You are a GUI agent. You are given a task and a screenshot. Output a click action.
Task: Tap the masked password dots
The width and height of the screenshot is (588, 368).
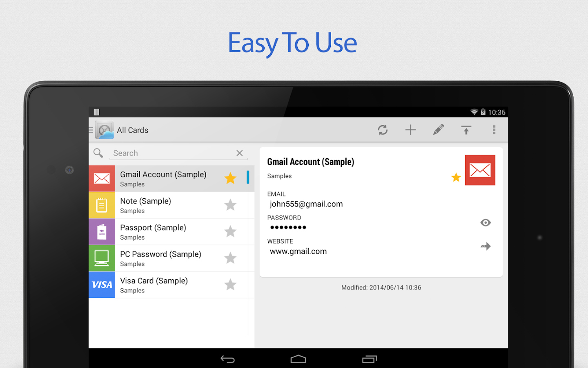coord(288,227)
